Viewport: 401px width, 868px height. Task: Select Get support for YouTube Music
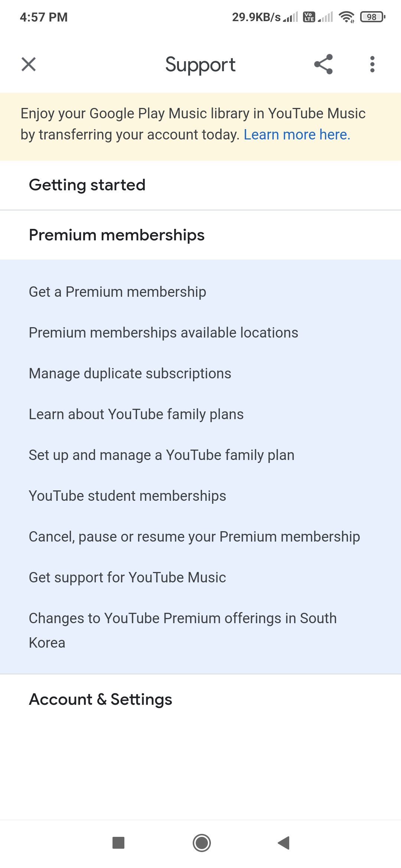[127, 578]
